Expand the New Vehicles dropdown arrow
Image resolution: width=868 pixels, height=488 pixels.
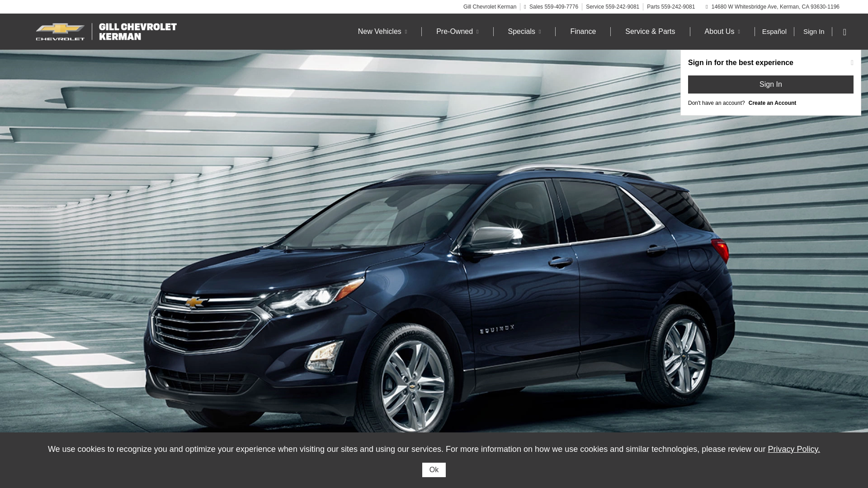click(406, 32)
